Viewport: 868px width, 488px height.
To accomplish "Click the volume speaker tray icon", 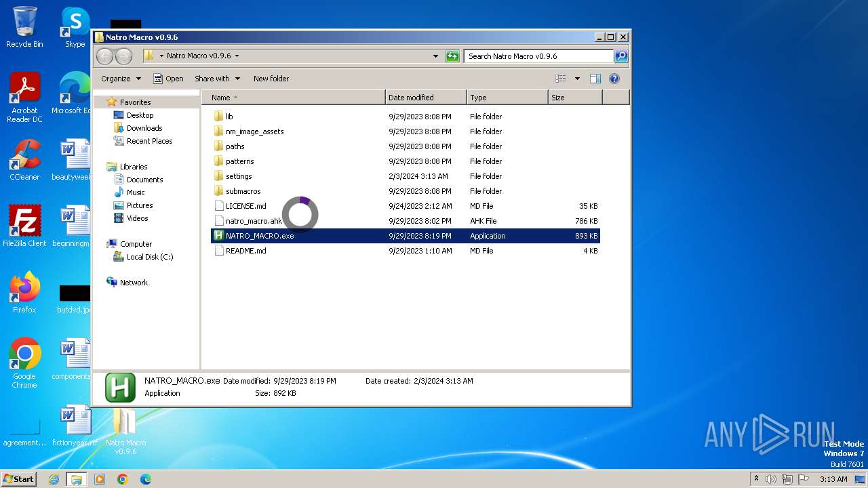I will 771,479.
